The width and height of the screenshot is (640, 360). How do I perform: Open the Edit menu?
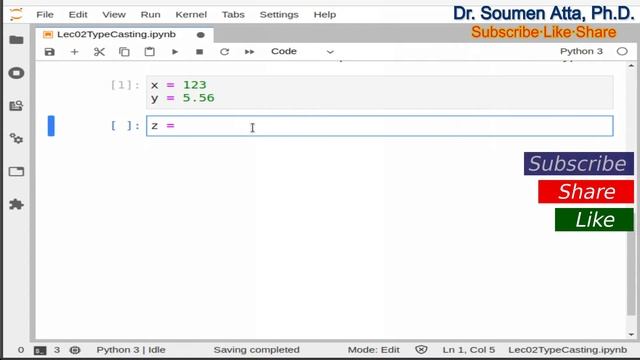coord(78,15)
